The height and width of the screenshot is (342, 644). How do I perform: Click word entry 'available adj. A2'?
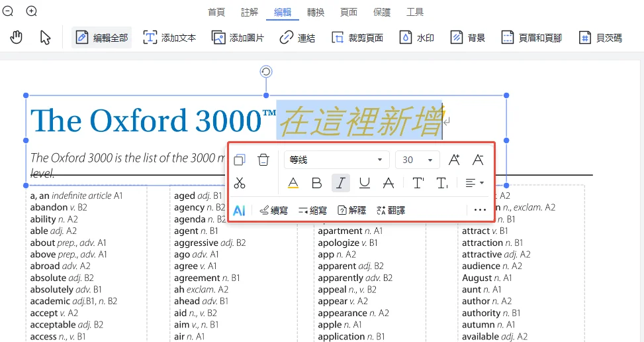(x=495, y=336)
